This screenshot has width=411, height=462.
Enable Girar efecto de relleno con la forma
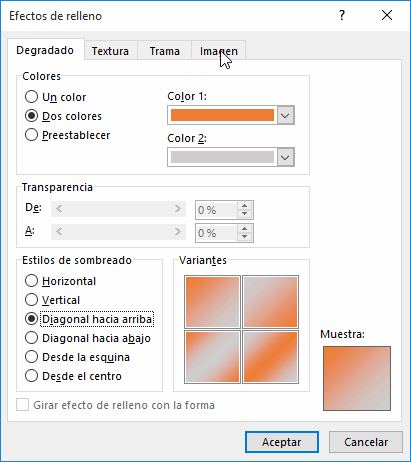pos(22,405)
